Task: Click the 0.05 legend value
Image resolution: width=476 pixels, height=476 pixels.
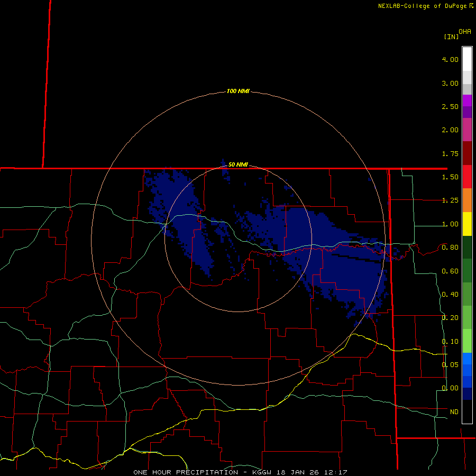Action: click(450, 364)
